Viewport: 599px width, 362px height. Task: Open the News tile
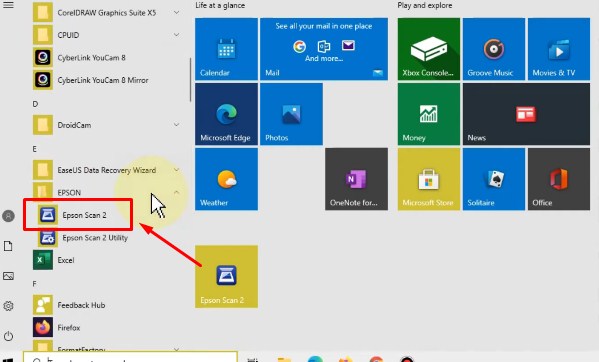pyautogui.click(x=526, y=114)
